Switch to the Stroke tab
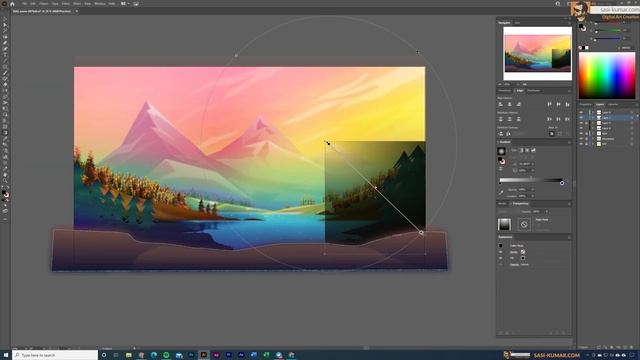640x360 pixels. (x=502, y=203)
